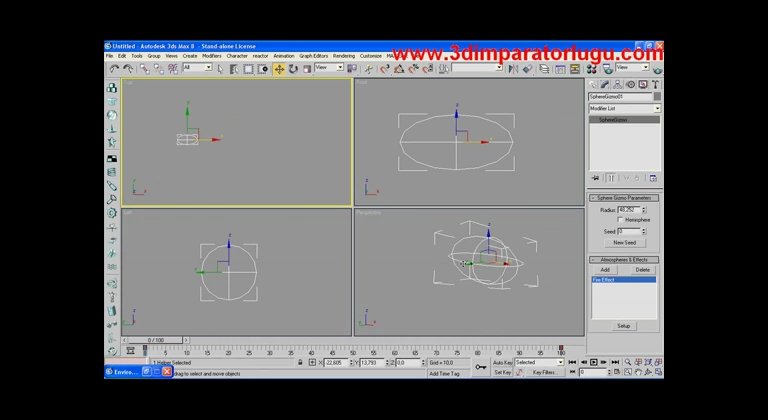Click the Undo arrow in toolbar

pos(114,69)
